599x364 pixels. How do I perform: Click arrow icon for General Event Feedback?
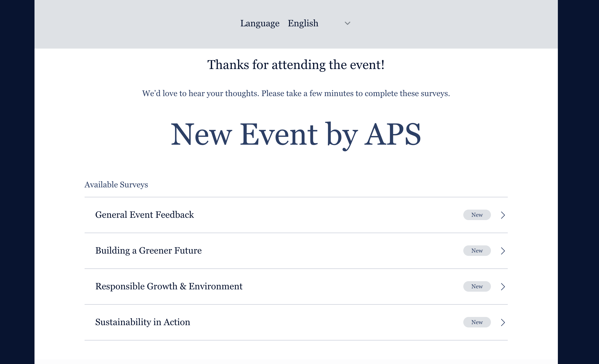[x=503, y=215]
